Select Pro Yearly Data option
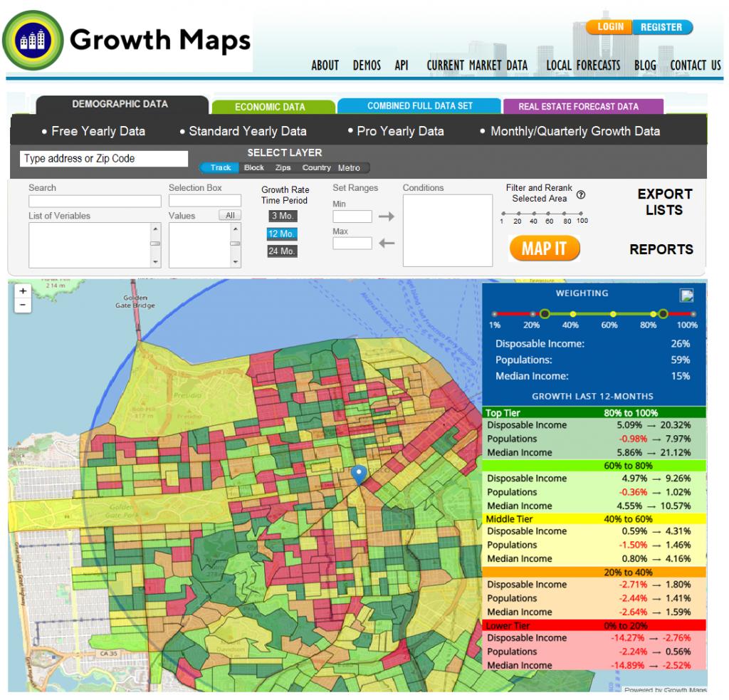Image resolution: width=729 pixels, height=700 pixels. (396, 131)
